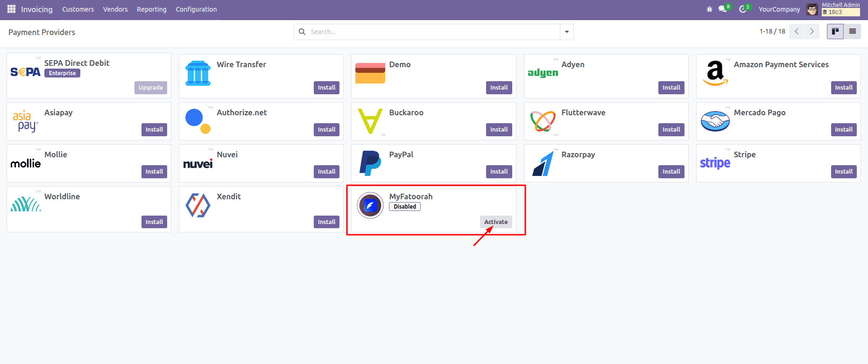Activate the MyFatoorah provider
The image size is (868, 364).
click(x=496, y=222)
